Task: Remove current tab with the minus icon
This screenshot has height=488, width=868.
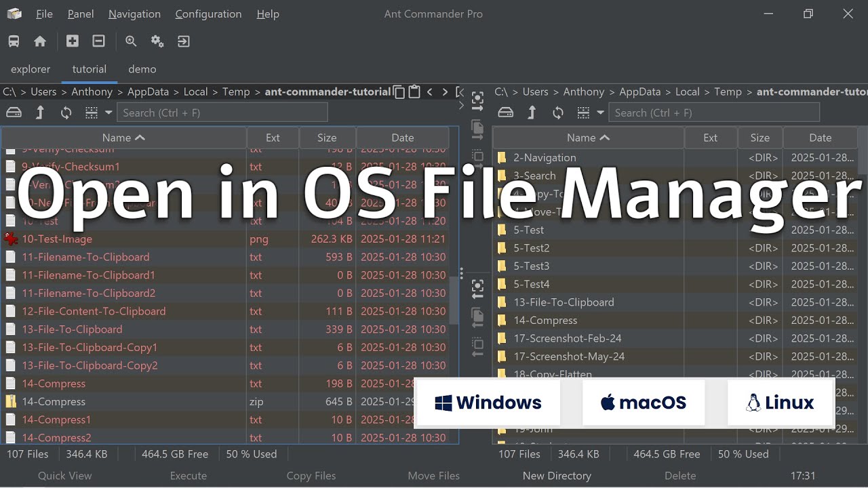Action: pos(98,41)
